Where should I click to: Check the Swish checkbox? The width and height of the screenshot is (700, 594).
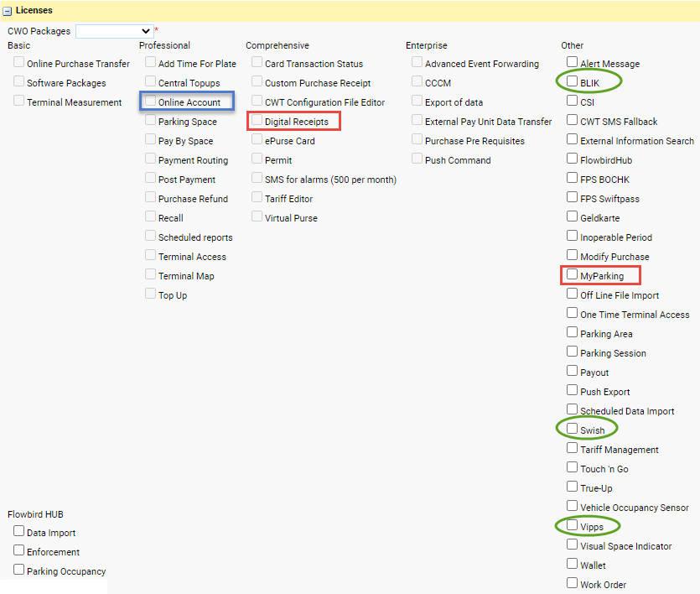click(572, 429)
